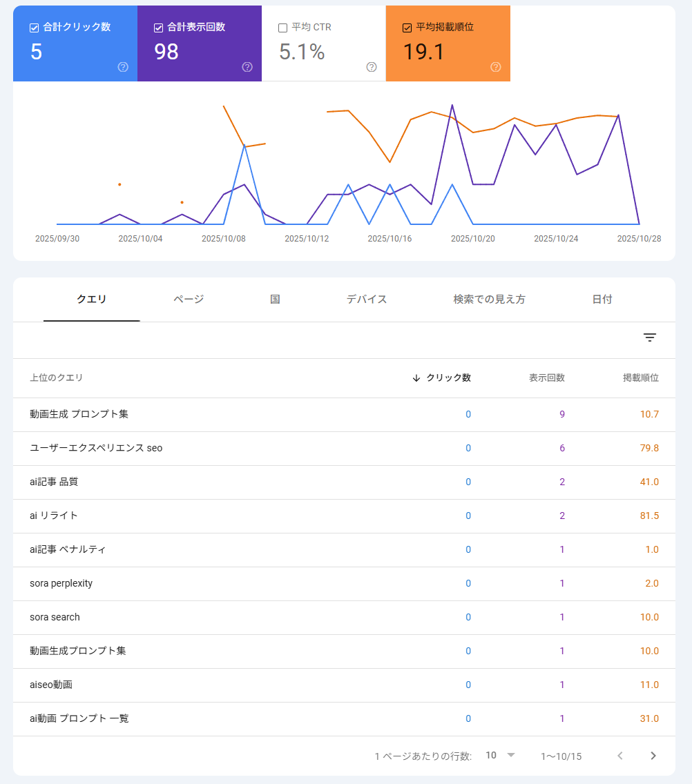Viewport: 692px width, 784px height.
Task: Uncheck the 平均掲載順位 metric
Action: [x=406, y=27]
